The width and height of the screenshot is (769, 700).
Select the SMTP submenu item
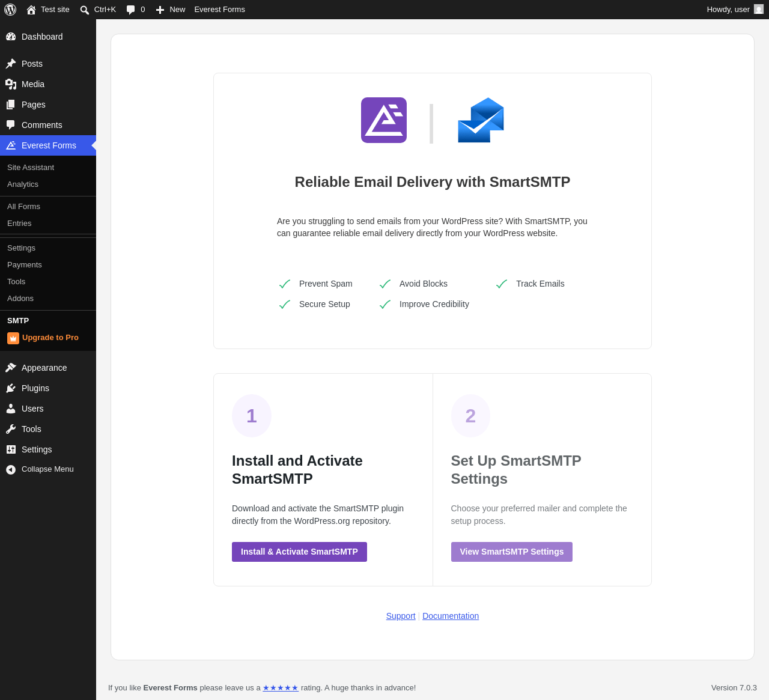click(18, 321)
